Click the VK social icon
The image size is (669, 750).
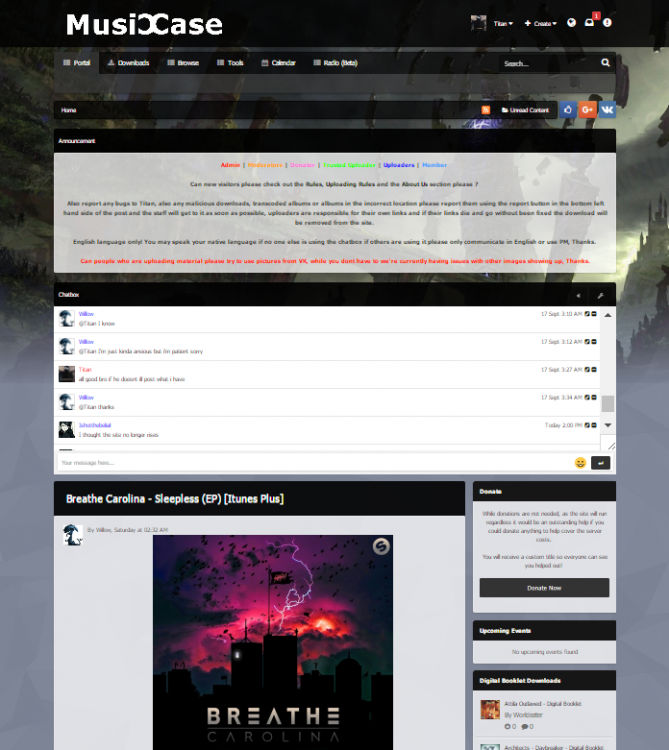coord(606,110)
